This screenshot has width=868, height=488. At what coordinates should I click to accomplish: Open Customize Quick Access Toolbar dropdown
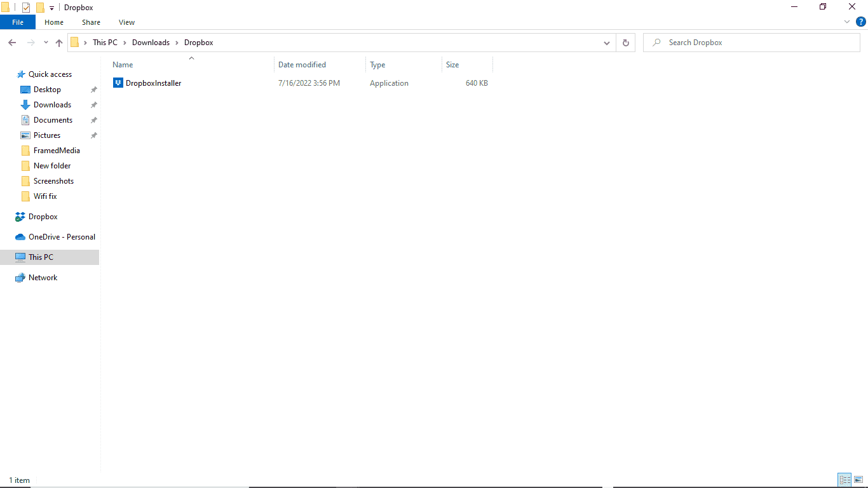click(51, 8)
